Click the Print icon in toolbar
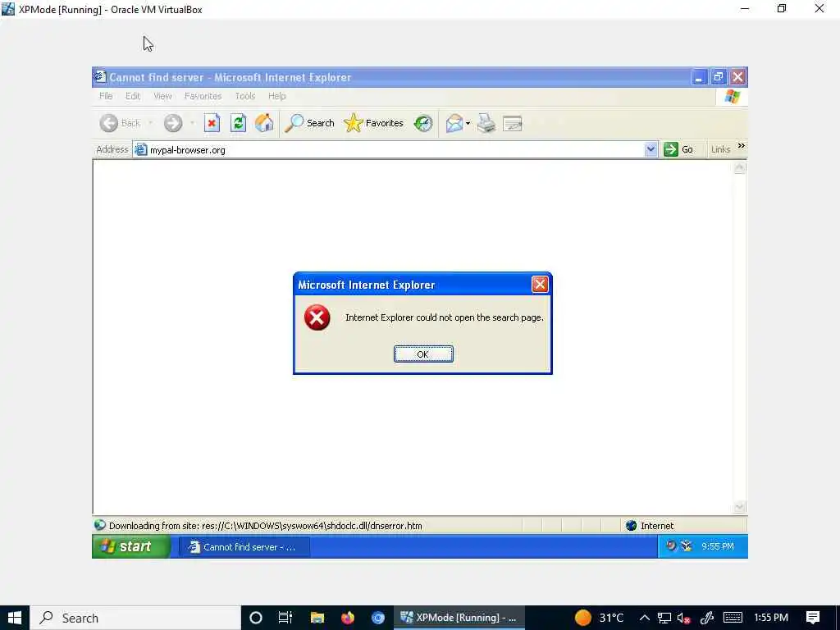The height and width of the screenshot is (630, 840). [x=486, y=123]
